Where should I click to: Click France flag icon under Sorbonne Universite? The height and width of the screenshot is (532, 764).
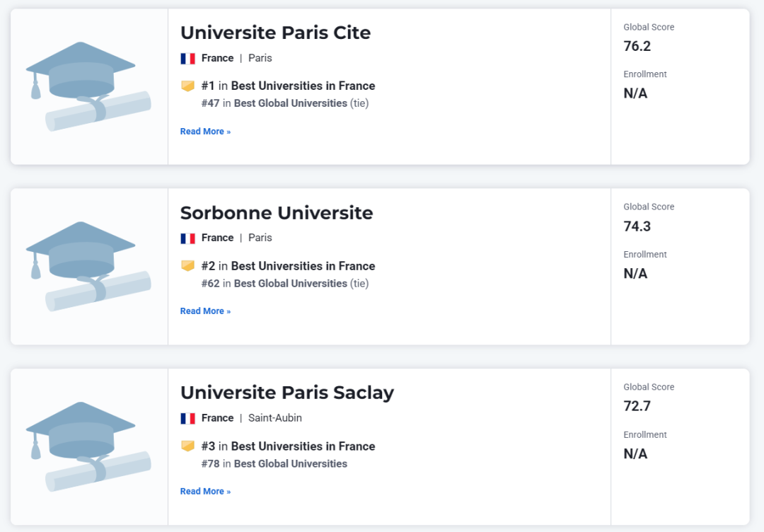(187, 238)
